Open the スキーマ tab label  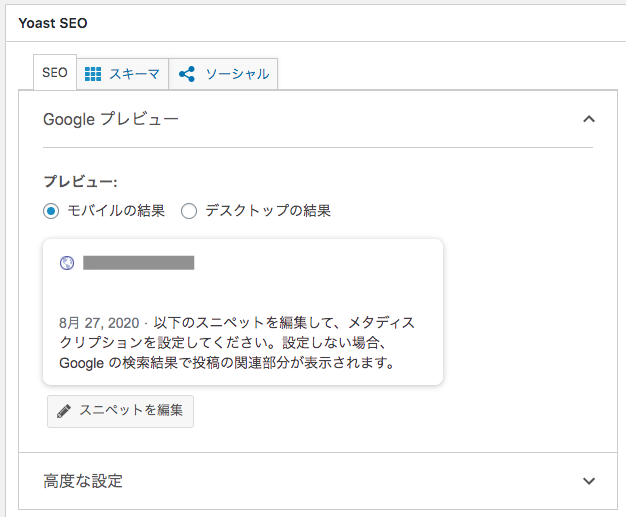[135, 74]
